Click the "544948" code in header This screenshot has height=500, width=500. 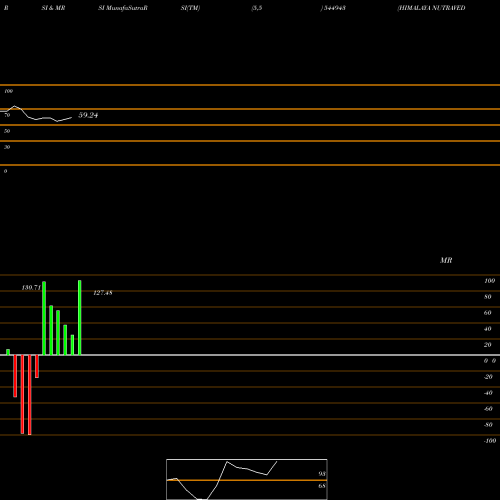point(334,8)
